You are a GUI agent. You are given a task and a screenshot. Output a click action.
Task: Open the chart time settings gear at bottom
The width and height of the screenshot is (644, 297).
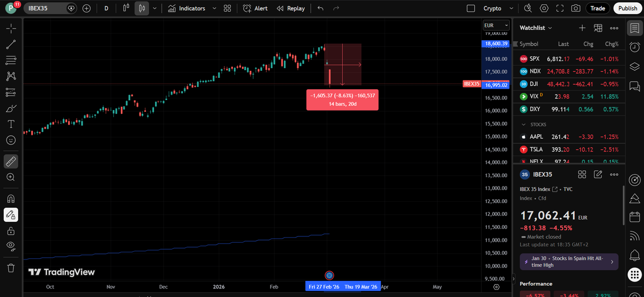click(496, 287)
